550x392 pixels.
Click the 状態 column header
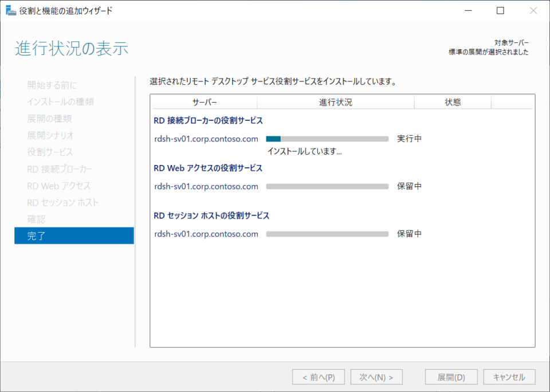point(453,102)
